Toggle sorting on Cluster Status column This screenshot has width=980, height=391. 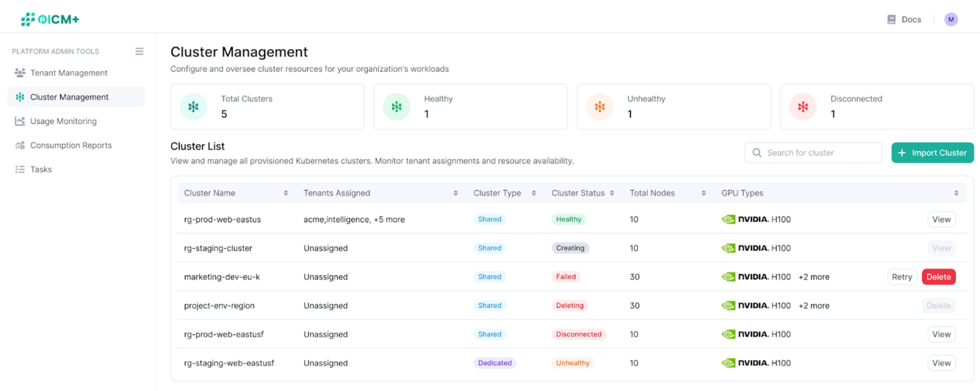(x=611, y=193)
